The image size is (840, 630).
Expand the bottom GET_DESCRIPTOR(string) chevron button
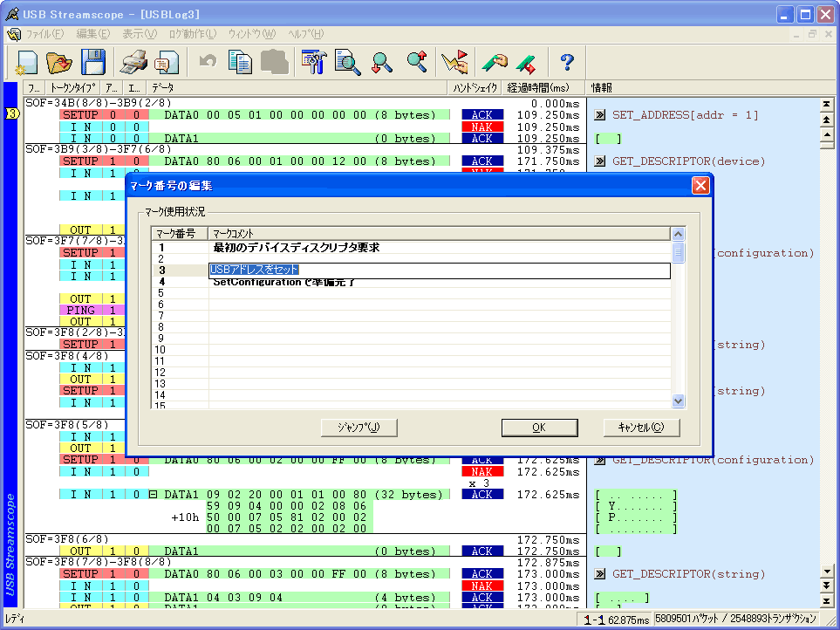[600, 574]
